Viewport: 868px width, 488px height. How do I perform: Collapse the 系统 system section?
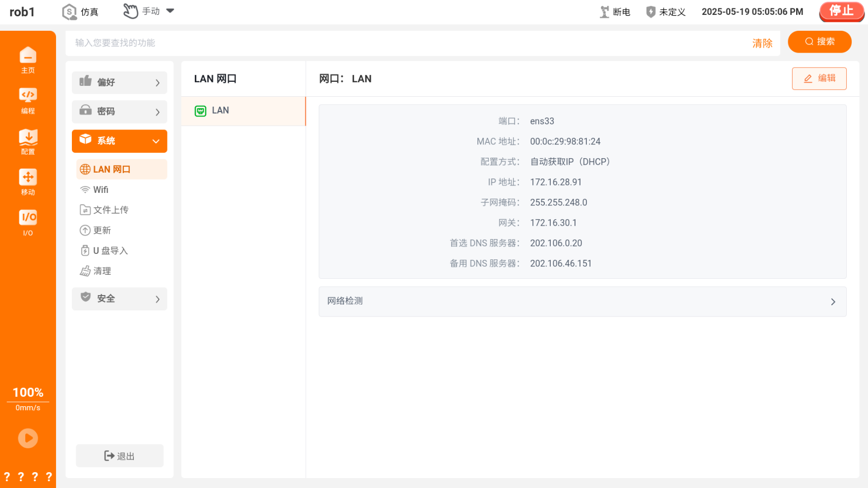(119, 141)
